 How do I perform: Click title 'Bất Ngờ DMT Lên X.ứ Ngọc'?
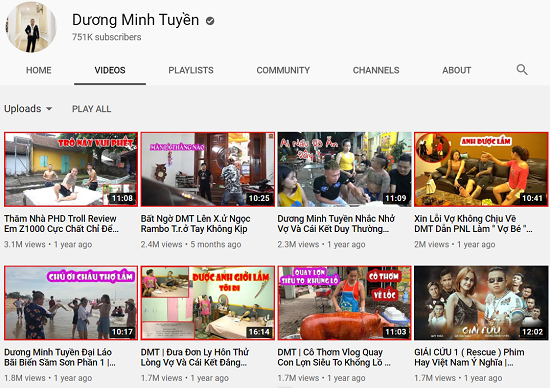195,223
